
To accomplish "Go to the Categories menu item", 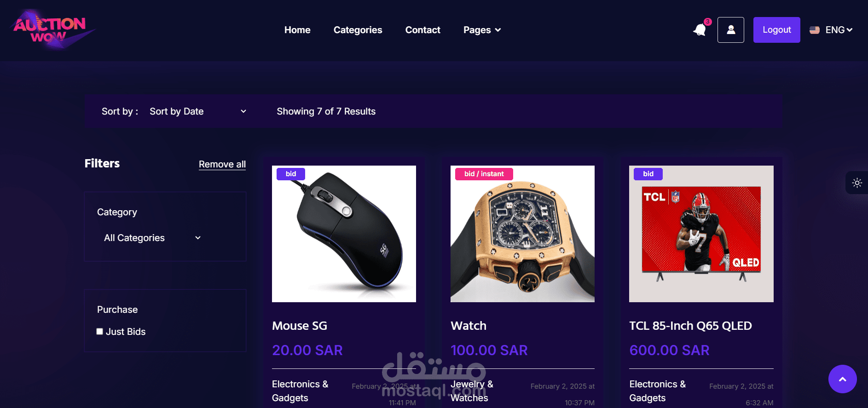I will tap(358, 30).
